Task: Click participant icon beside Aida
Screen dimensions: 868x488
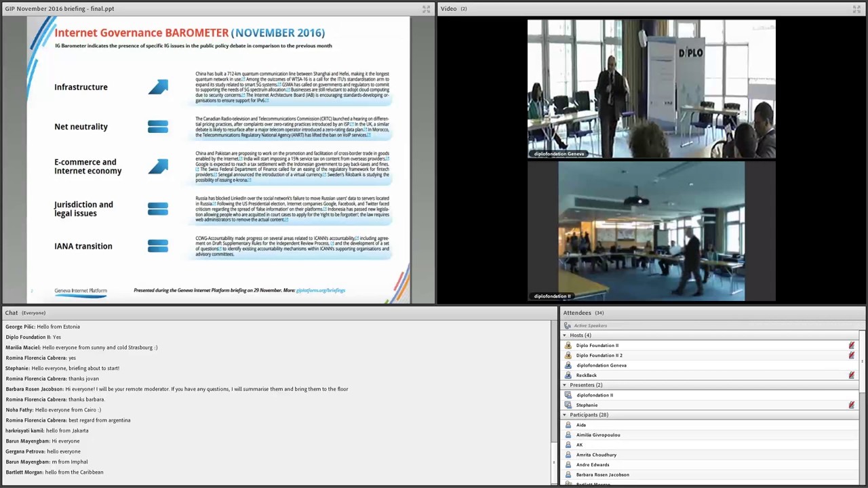Action: point(568,425)
